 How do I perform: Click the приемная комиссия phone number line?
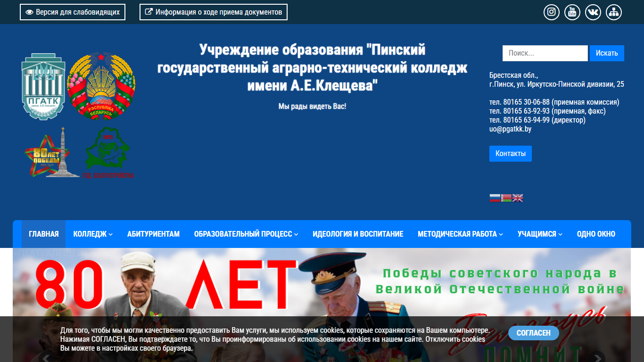pos(554,102)
